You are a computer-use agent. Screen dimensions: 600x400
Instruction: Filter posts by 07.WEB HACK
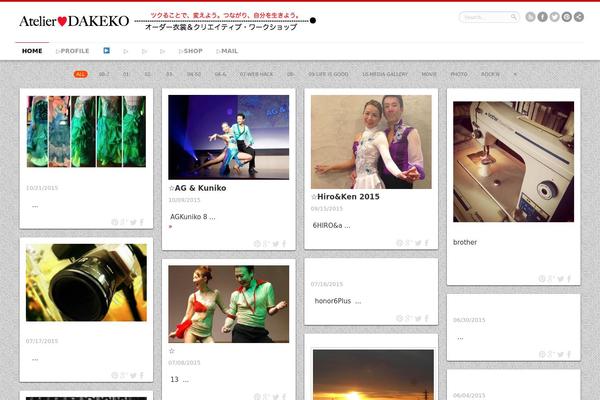pos(256,74)
